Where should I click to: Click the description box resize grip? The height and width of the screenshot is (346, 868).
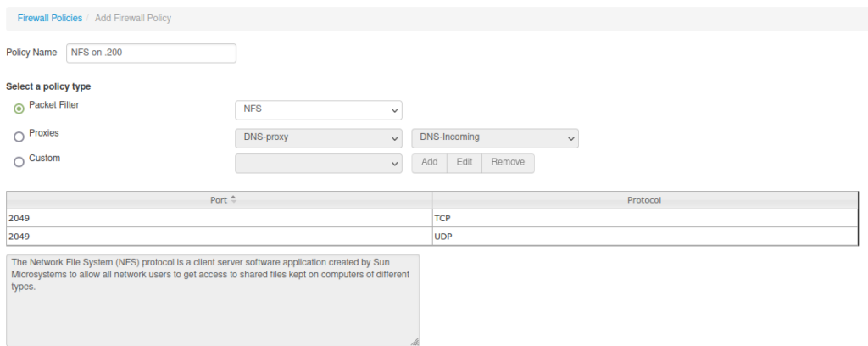[x=415, y=342]
